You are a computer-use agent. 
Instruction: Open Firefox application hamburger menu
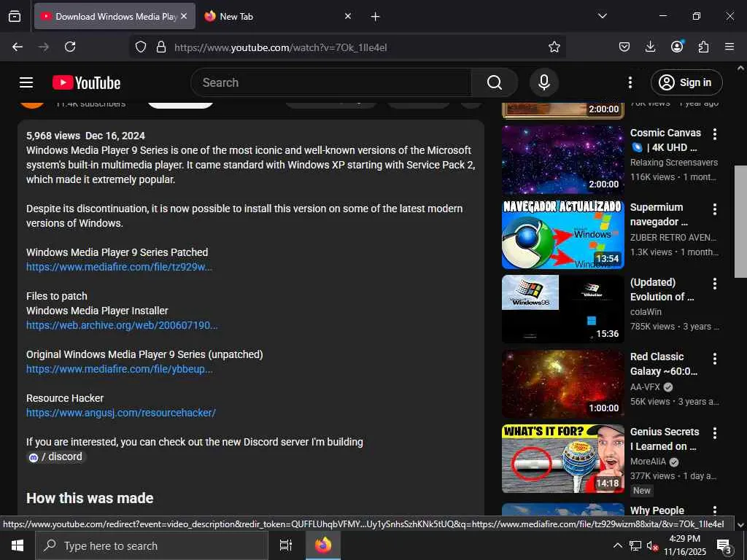point(729,47)
